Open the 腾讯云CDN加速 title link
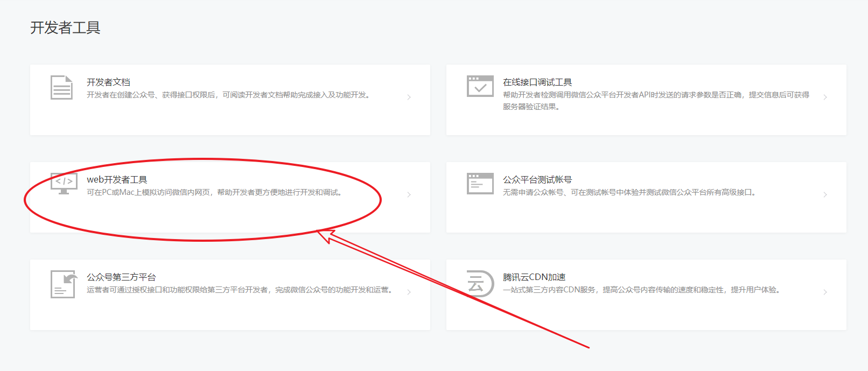 (534, 277)
